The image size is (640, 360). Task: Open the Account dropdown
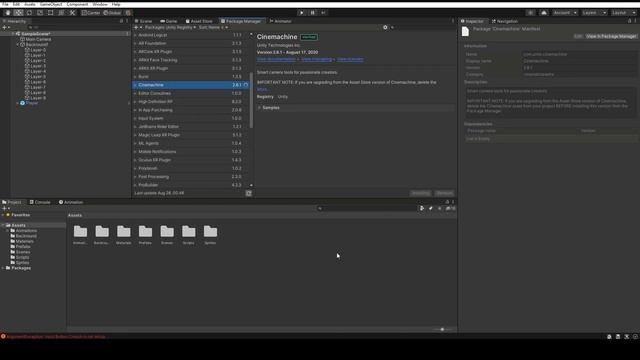pyautogui.click(x=565, y=13)
